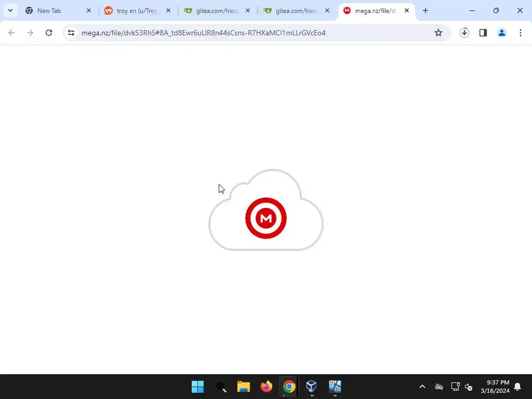Close the Chrome window

(x=520, y=11)
